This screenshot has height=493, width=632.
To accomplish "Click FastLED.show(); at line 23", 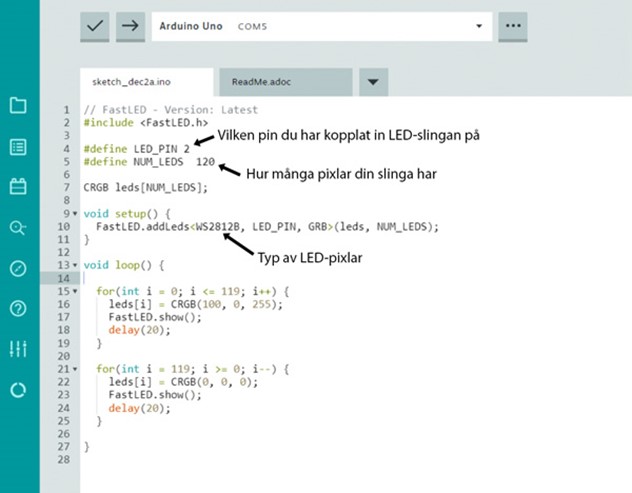I will (155, 395).
